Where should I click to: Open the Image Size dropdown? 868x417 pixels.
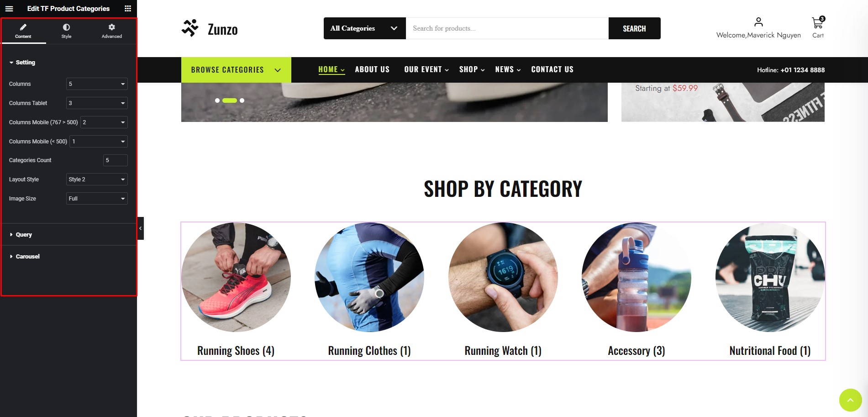(97, 199)
